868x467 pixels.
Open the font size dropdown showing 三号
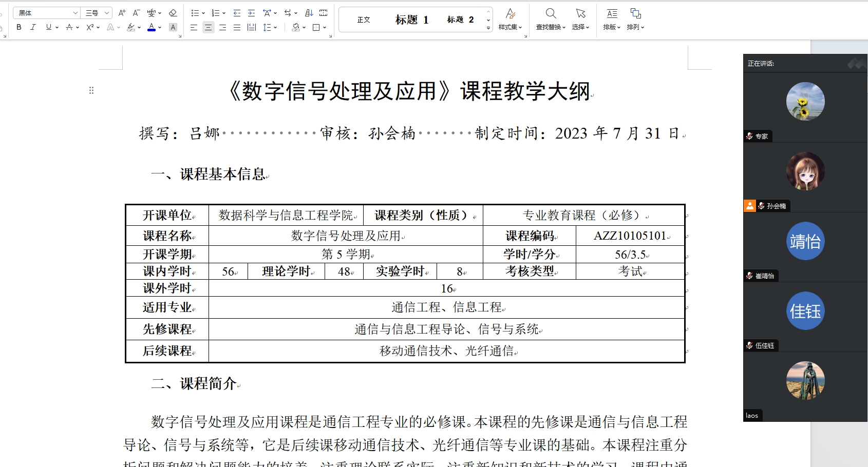(97, 13)
